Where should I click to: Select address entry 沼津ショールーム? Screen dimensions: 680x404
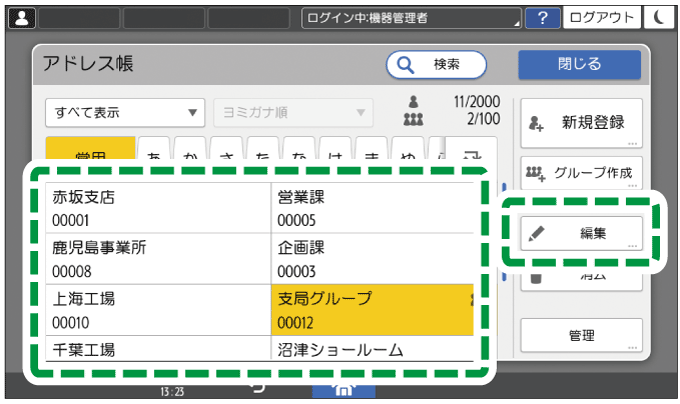click(373, 348)
